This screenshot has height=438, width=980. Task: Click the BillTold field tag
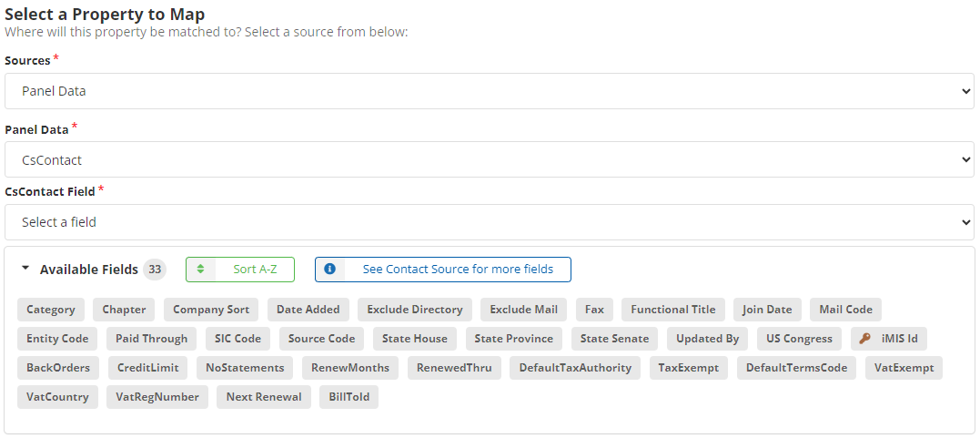click(x=349, y=397)
